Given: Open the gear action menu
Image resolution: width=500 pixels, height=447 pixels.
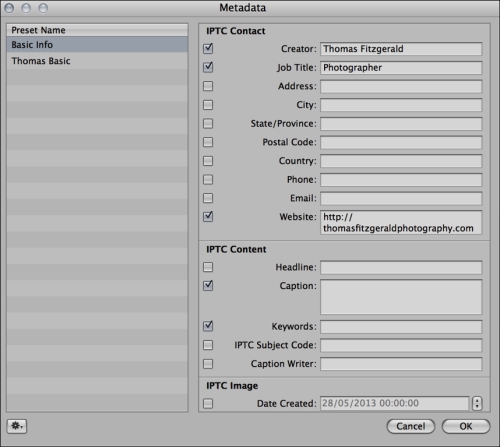Looking at the screenshot, I should 17,426.
